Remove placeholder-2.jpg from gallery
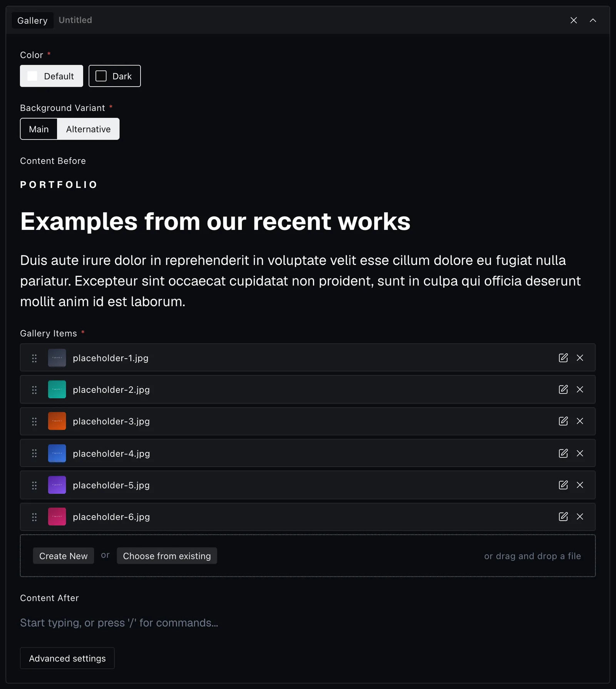This screenshot has width=616, height=689. pyautogui.click(x=580, y=389)
